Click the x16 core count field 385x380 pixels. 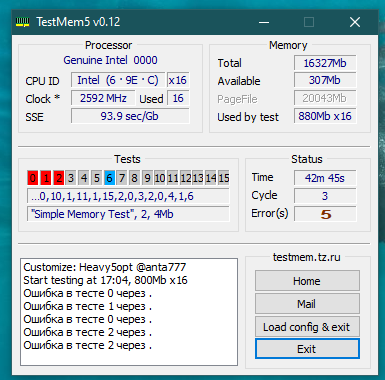pos(178,80)
